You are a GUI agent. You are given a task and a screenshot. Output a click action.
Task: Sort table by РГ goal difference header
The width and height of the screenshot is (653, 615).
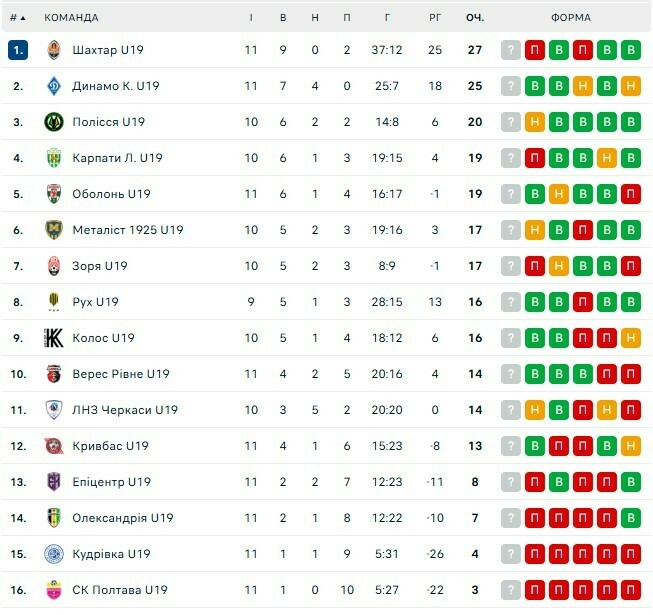click(x=435, y=17)
